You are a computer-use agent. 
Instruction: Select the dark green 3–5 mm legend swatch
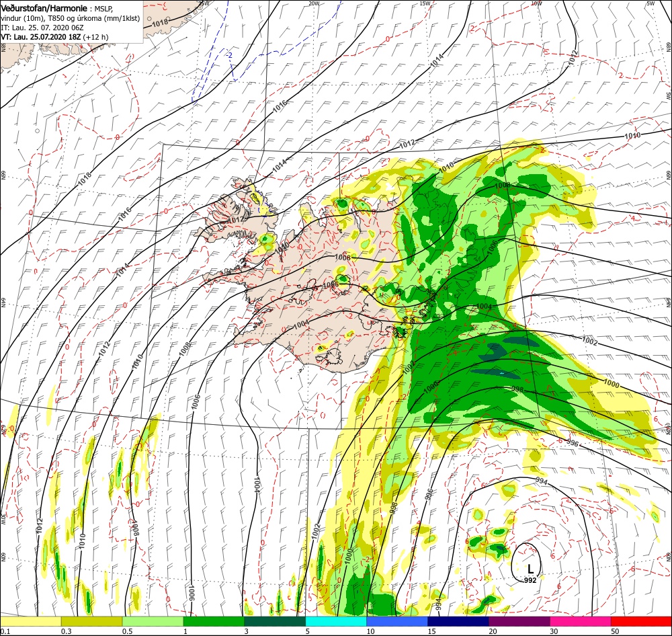click(x=275, y=621)
